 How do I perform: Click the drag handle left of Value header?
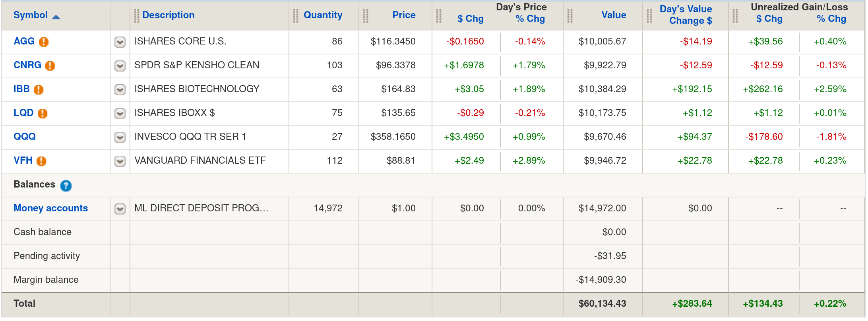coord(570,15)
